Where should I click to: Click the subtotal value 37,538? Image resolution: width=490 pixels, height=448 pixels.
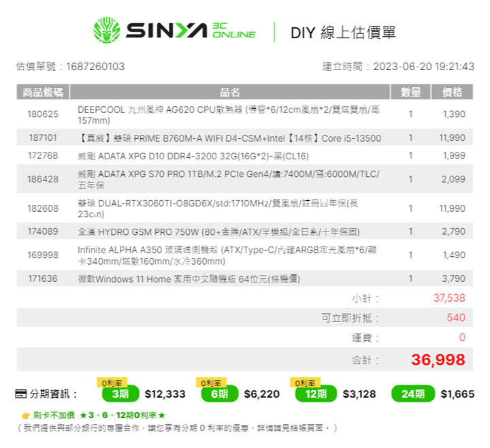(x=449, y=298)
